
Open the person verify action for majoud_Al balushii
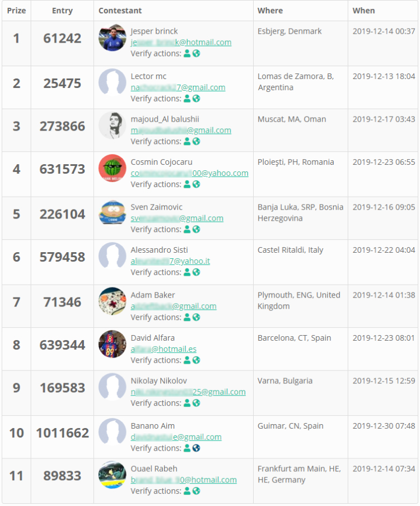tap(187, 142)
